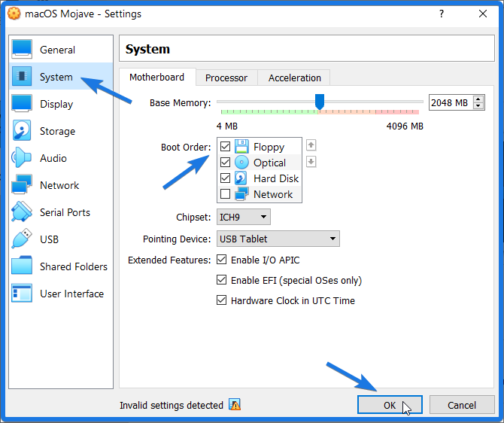Open the Network computers icon in sidebar
Screen dimensions: 504x423
tap(22, 184)
